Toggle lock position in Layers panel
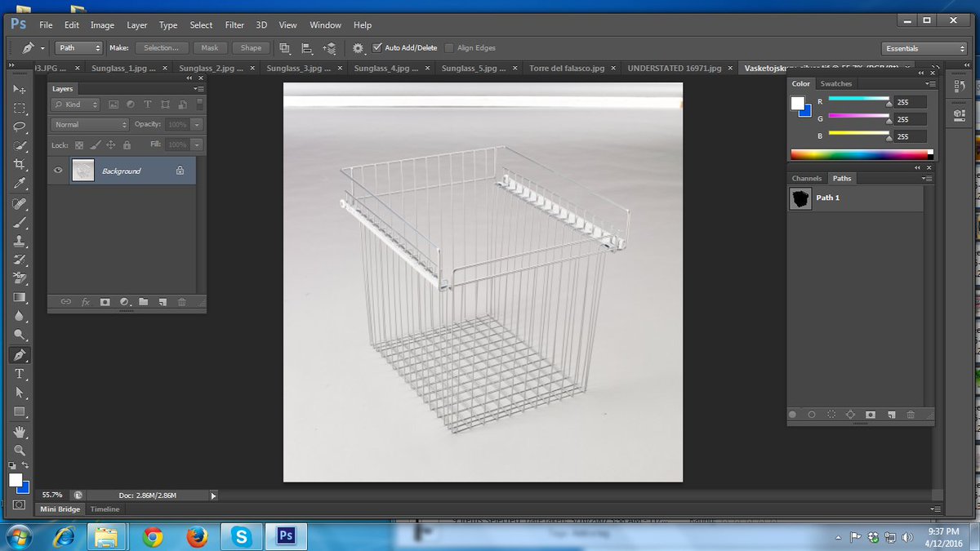 point(110,144)
